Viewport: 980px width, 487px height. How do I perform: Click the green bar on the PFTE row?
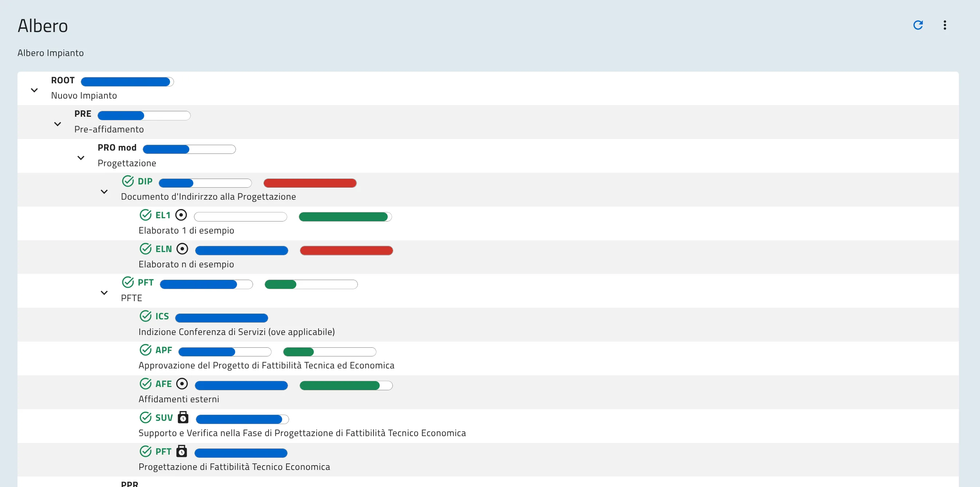click(x=311, y=284)
